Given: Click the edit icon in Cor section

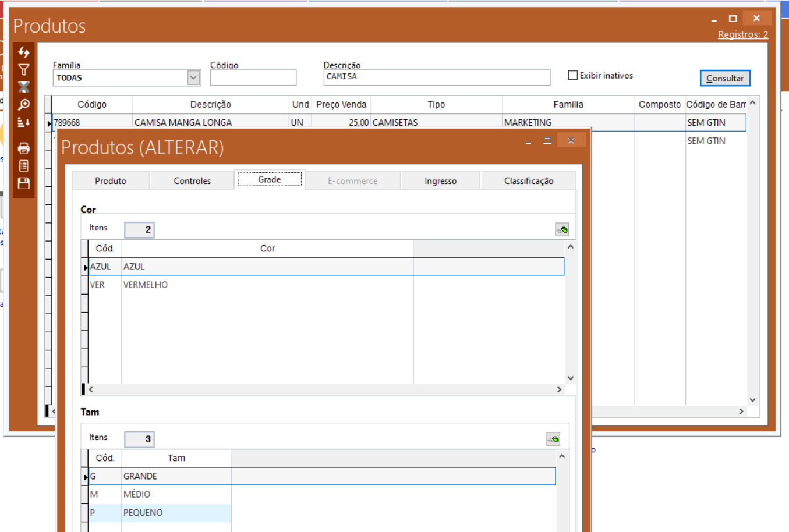Looking at the screenshot, I should (x=561, y=230).
